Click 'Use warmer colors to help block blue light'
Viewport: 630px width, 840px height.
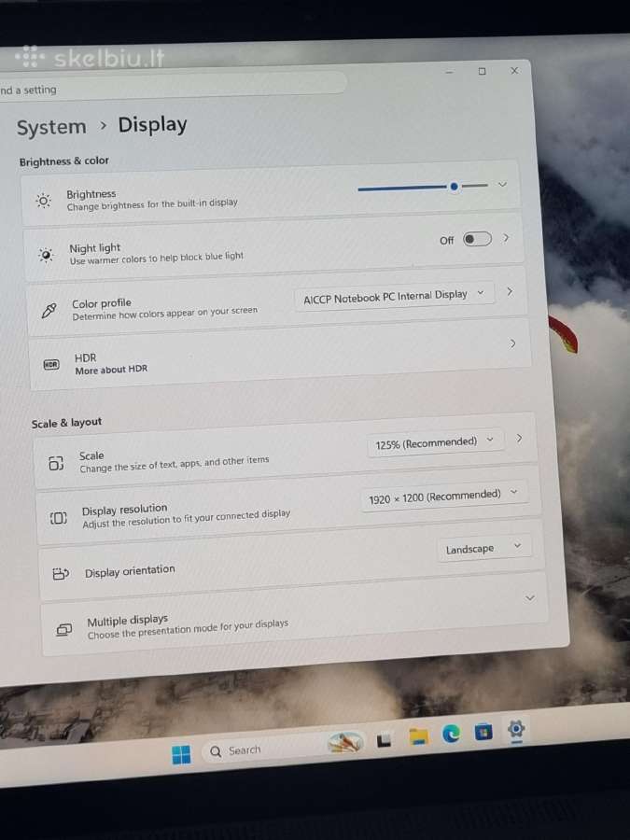[157, 259]
